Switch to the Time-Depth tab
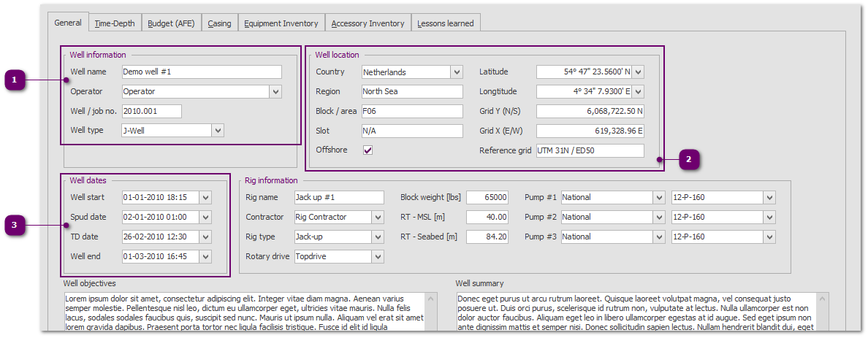 [114, 23]
